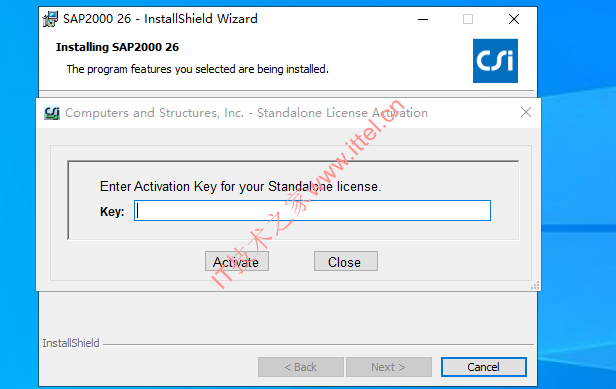
Task: Minimize the InstallShield Wizard window
Action: [x=423, y=19]
